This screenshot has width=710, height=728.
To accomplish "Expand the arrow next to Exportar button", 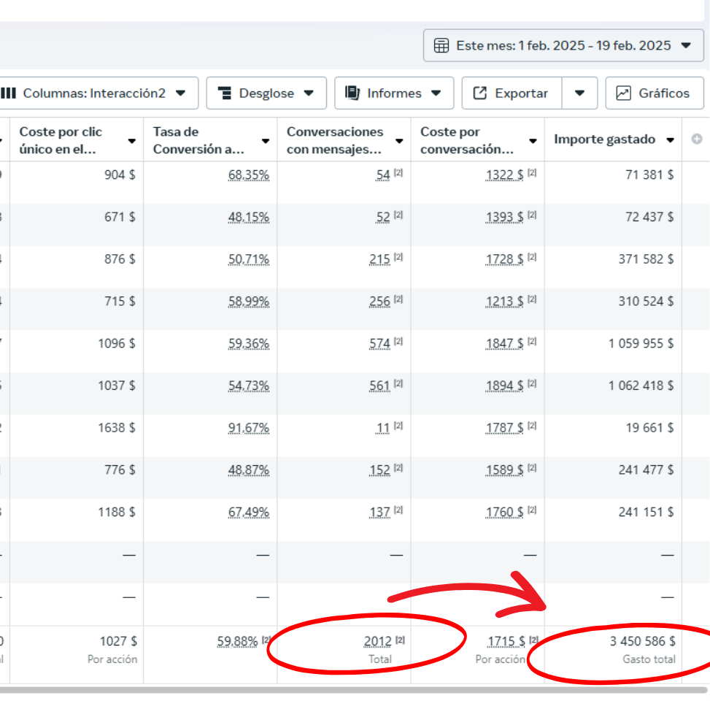I will [x=579, y=93].
